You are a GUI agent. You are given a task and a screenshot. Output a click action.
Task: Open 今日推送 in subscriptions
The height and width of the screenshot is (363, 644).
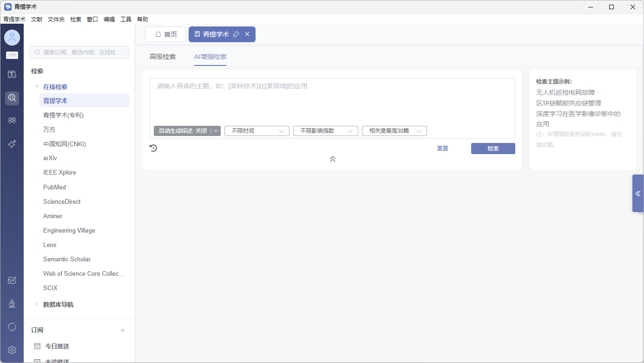(57, 346)
